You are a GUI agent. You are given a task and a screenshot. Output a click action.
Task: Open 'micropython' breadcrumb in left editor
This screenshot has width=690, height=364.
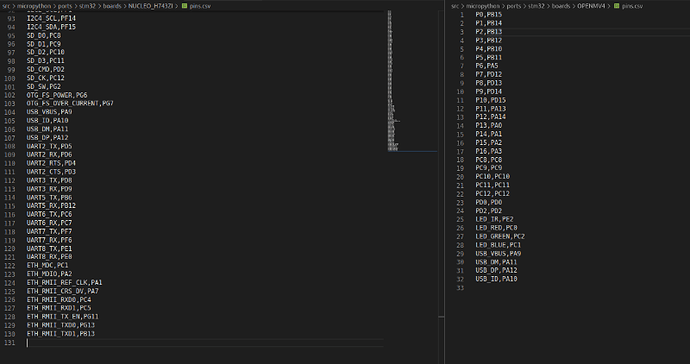click(x=33, y=6)
